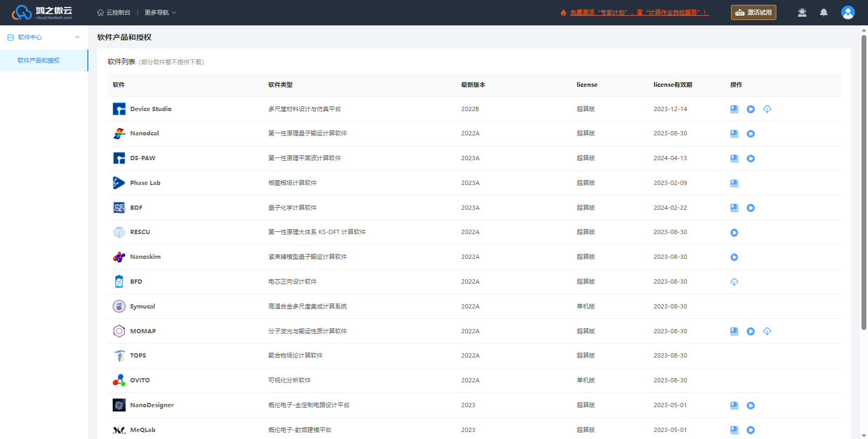Click the BFD software name
The image size is (868, 439).
[x=136, y=282]
